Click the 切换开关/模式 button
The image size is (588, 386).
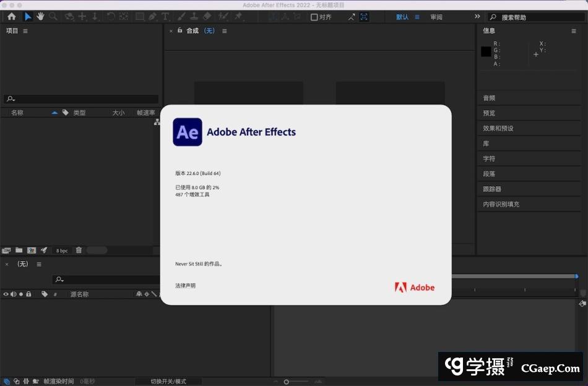[x=168, y=382]
